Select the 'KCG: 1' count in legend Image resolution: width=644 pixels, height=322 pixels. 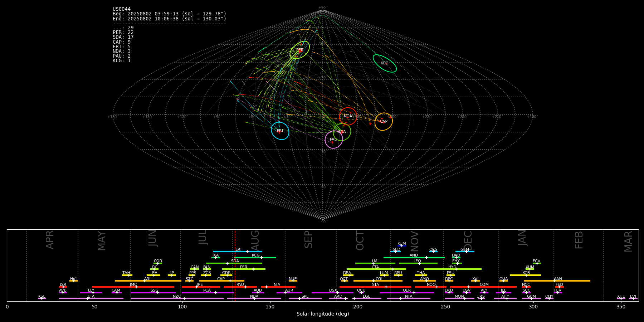coord(122,60)
